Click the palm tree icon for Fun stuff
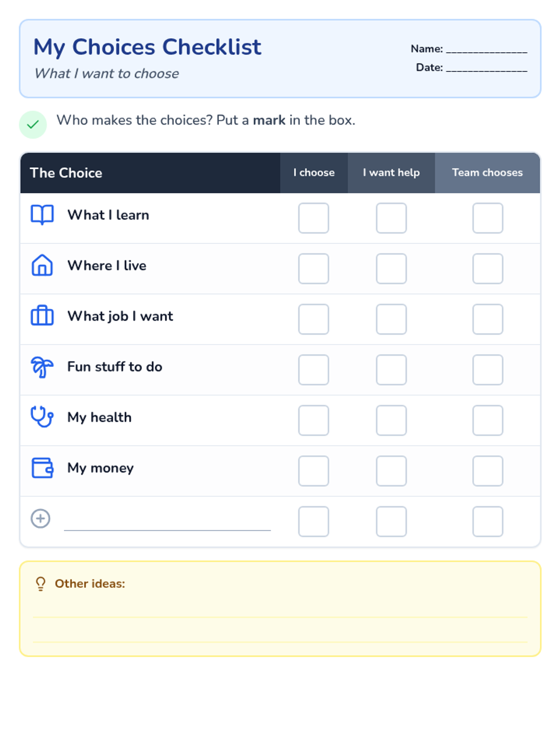Viewport: 560px width, 747px height. pyautogui.click(x=42, y=367)
